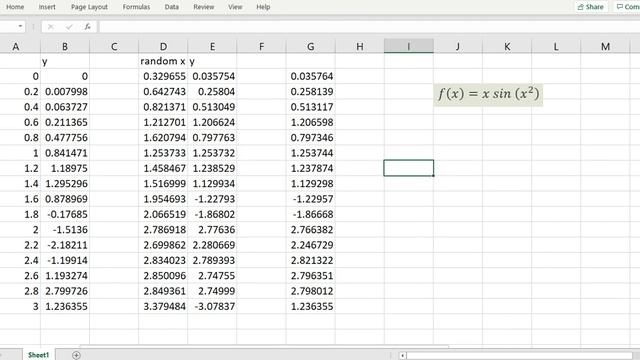
Task: Add a new sheet with plus icon
Action: point(76,355)
